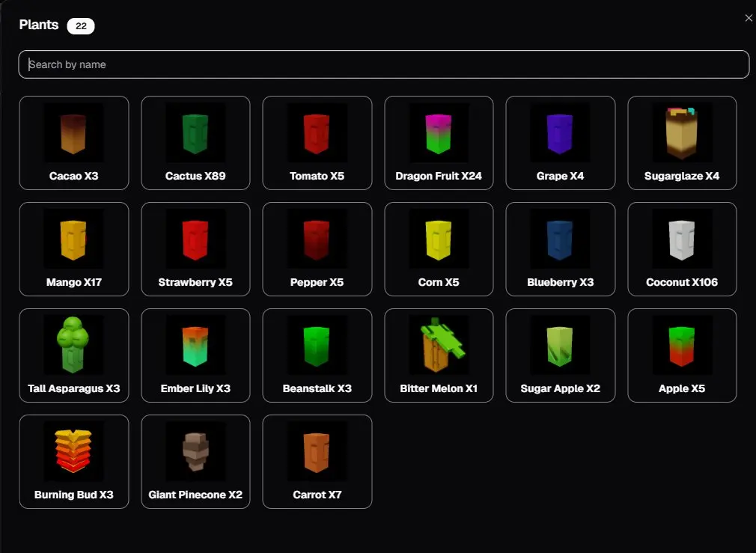Screen dimensions: 756x553
Task: Click the orange Carrot block icon
Action: (x=317, y=451)
